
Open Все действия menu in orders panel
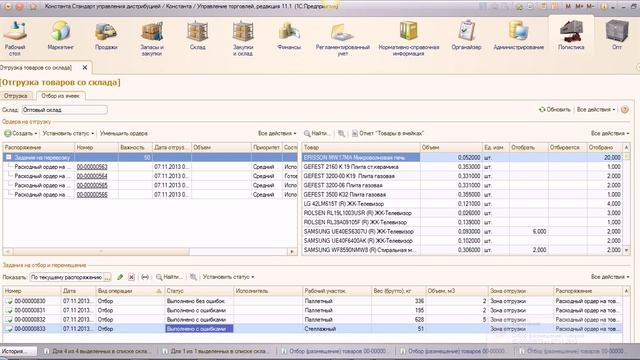277,133
